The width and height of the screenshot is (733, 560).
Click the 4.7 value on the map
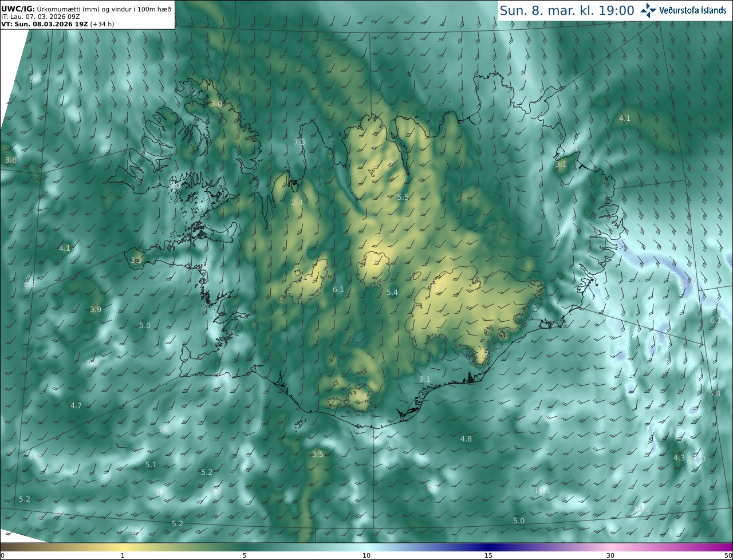76,405
